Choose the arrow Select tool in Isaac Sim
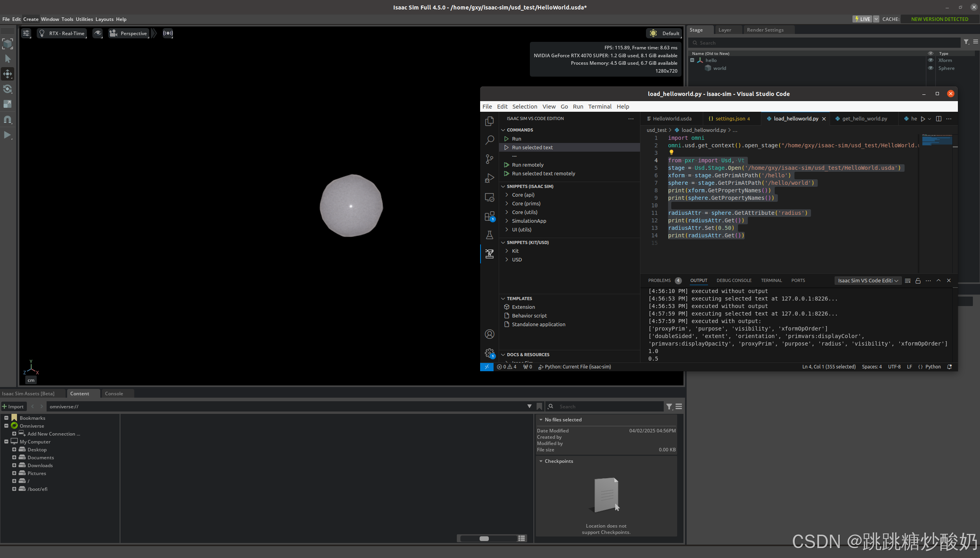The height and width of the screenshot is (558, 980). tap(8, 59)
